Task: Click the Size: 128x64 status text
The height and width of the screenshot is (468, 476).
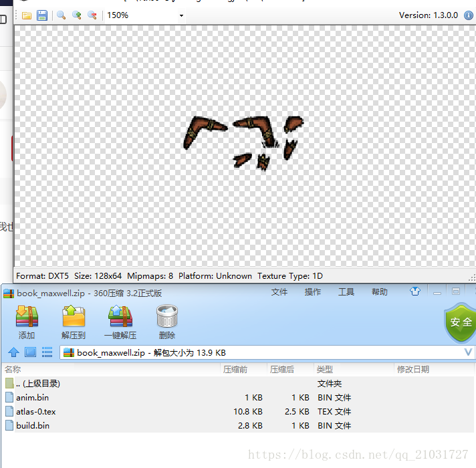Action: (98, 276)
